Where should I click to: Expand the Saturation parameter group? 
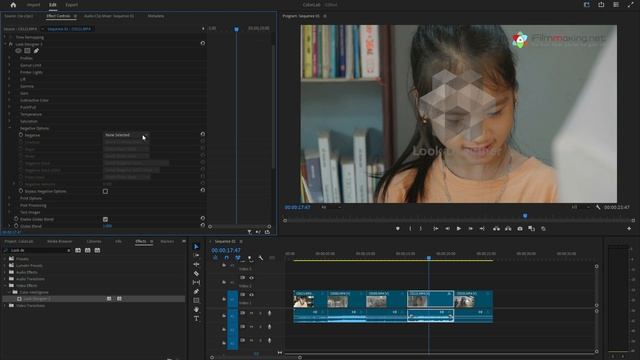(10, 121)
